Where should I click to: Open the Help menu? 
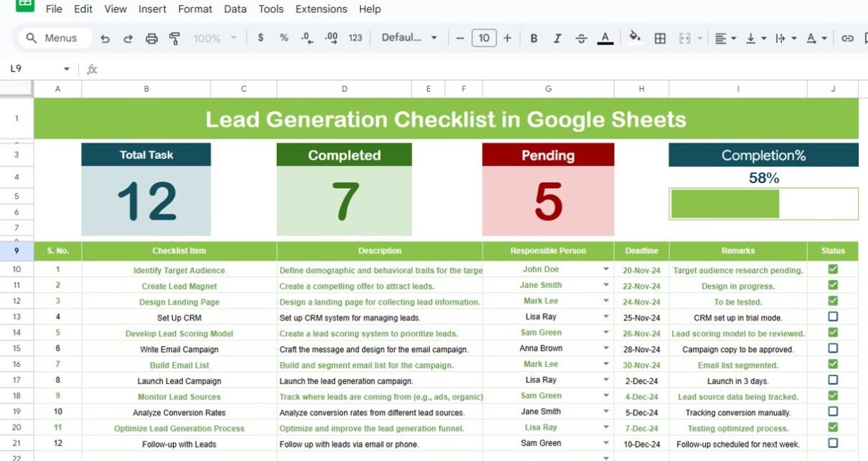370,9
